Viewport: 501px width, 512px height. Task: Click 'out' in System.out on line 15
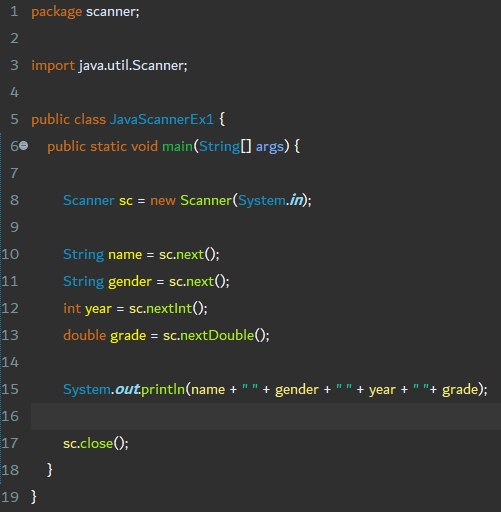click(127, 389)
